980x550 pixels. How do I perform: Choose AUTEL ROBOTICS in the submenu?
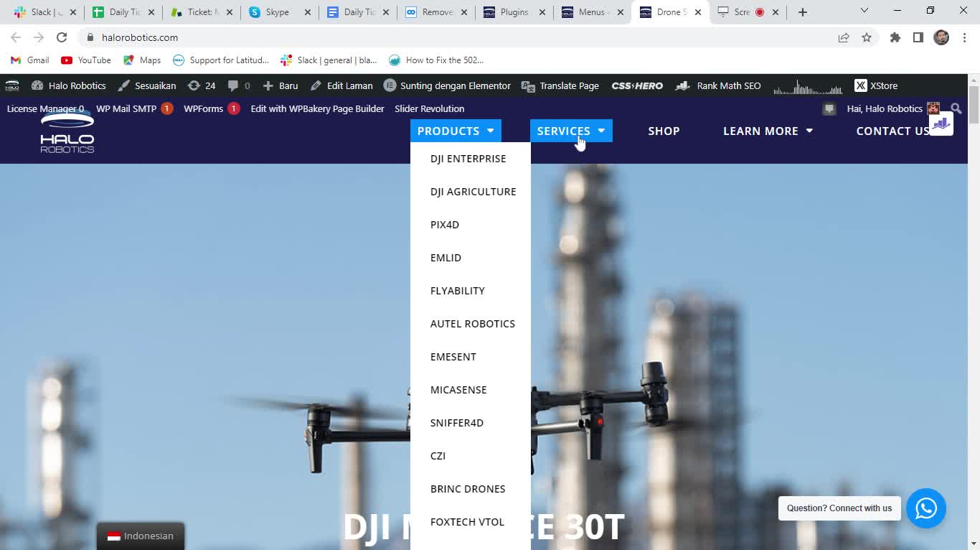(472, 324)
